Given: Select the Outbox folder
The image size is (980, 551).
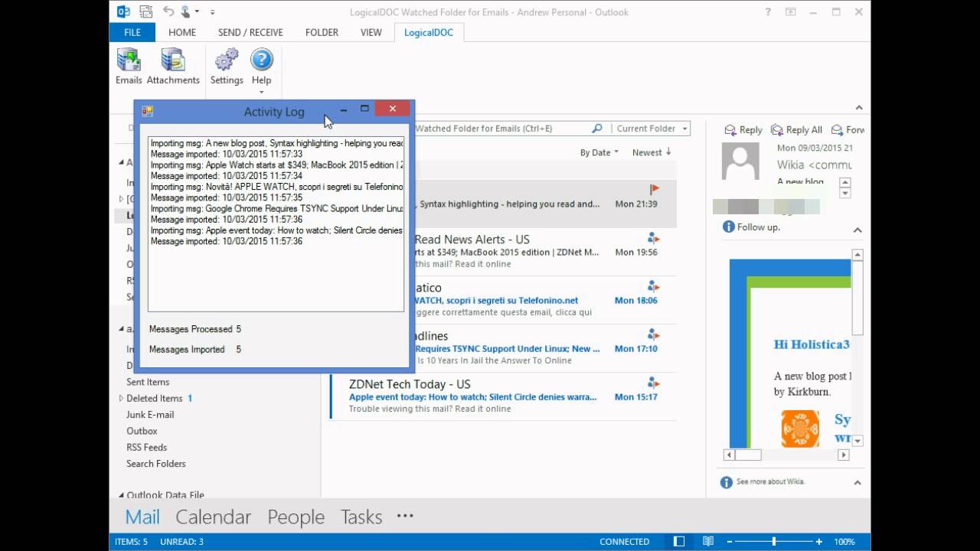Looking at the screenshot, I should (142, 431).
